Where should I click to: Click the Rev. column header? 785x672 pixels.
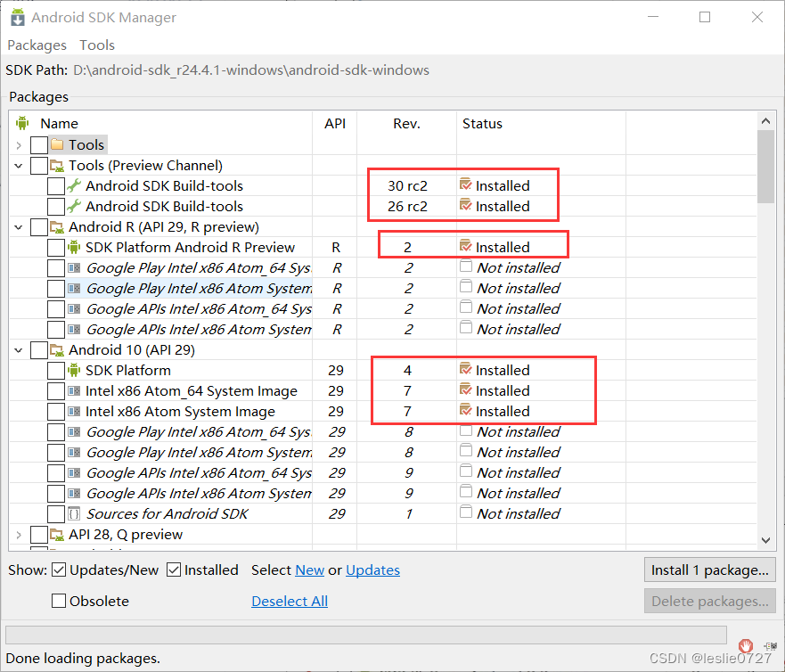click(x=406, y=123)
